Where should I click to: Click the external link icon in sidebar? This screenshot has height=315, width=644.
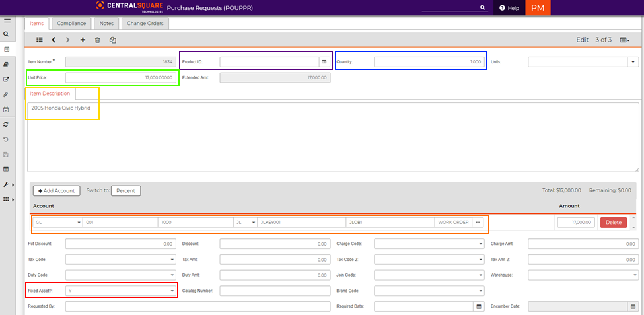pos(6,79)
